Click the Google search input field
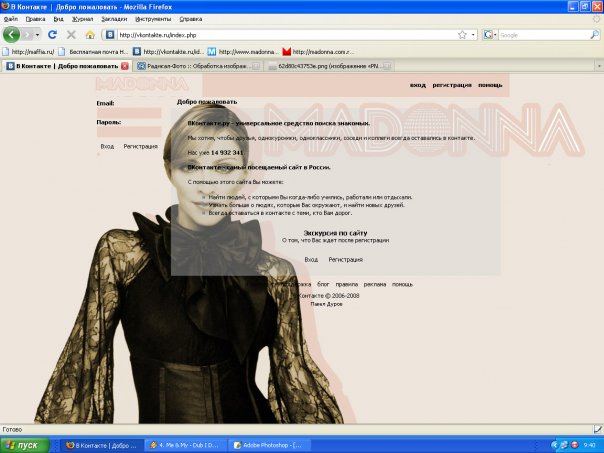Image resolution: width=604 pixels, height=453 pixels. point(544,35)
